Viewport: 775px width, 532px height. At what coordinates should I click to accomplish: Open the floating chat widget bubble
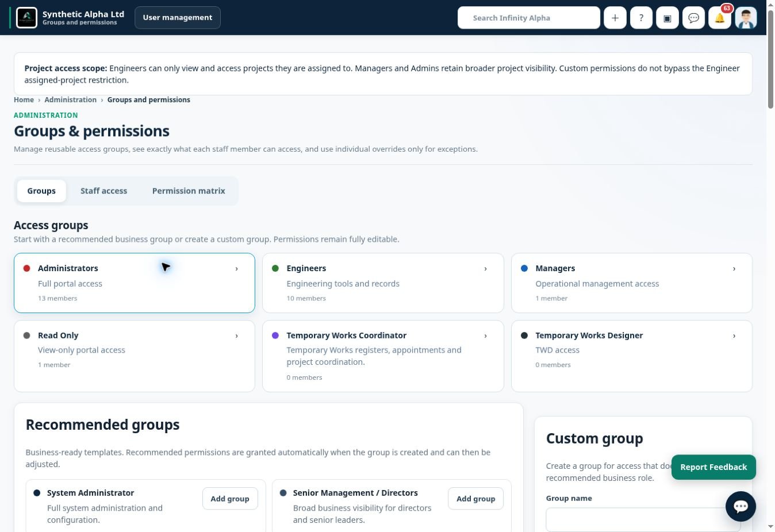click(741, 506)
